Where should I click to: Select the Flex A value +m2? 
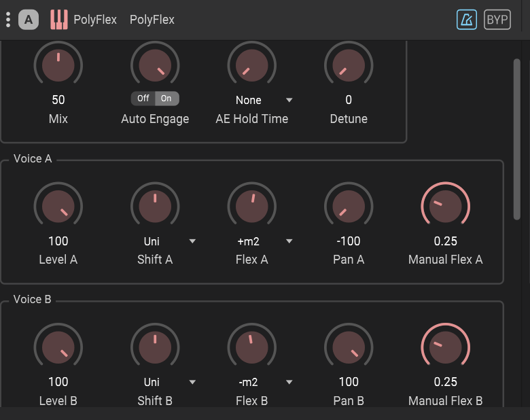click(x=249, y=241)
